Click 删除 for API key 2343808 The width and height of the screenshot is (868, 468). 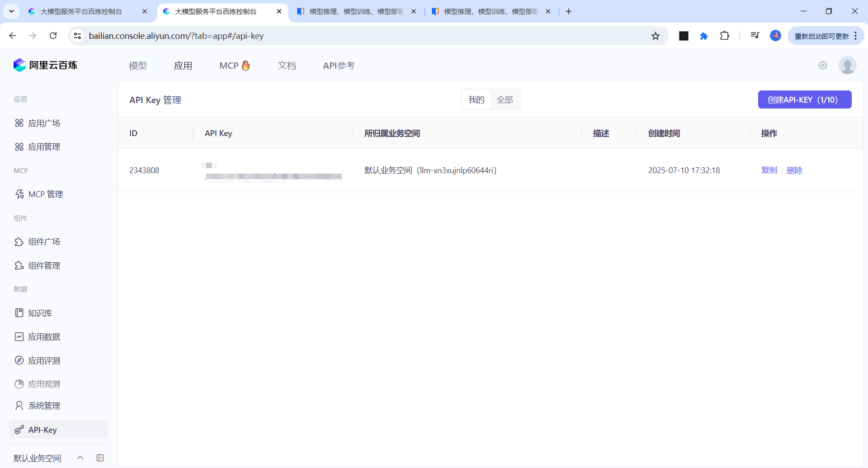(795, 170)
